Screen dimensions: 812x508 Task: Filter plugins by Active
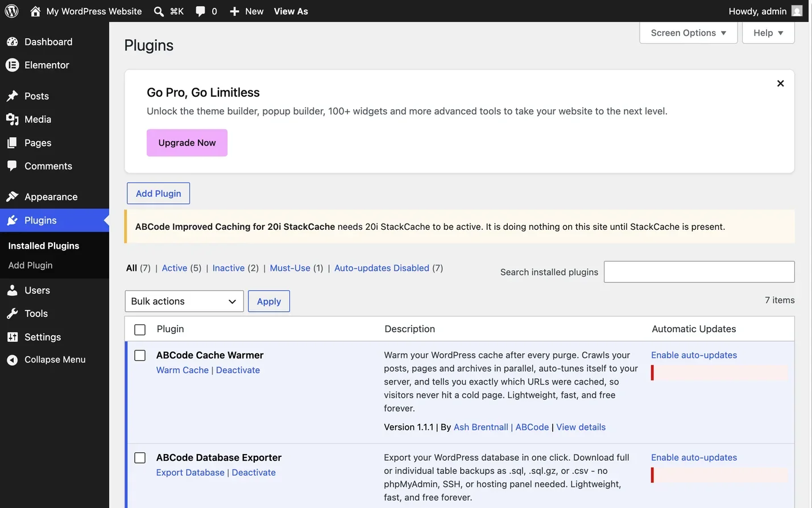175,268
